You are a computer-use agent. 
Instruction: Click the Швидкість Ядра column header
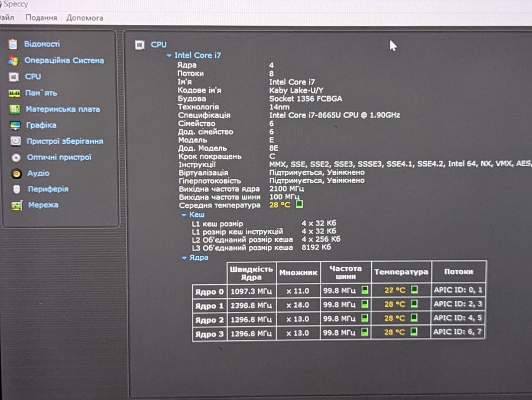[251, 273]
